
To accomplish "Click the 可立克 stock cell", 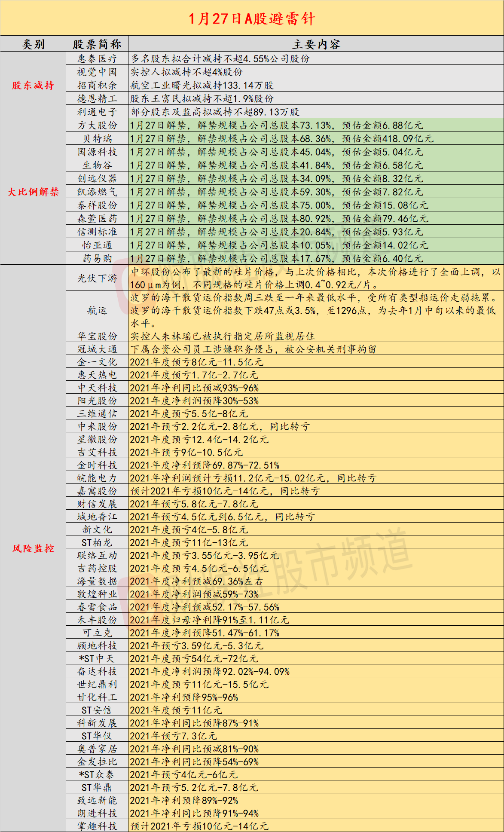I will point(97,633).
